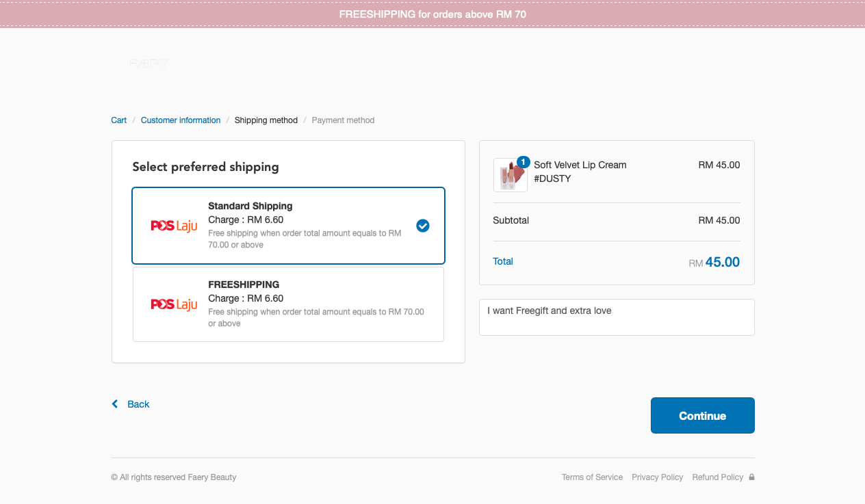Screen dimensions: 865x504
Task: Go to Customer information breadcrumb
Action: coord(181,120)
